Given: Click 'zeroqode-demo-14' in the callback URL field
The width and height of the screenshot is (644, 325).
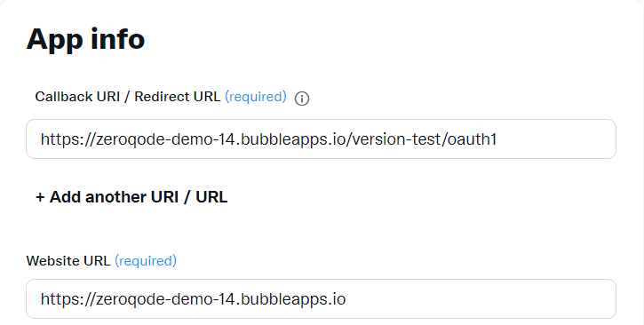Looking at the screenshot, I should tap(166, 139).
